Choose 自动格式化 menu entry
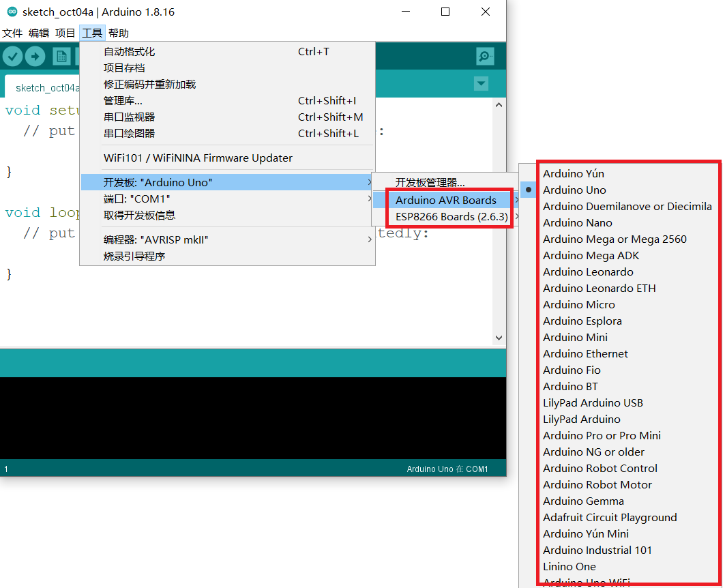725x588 pixels. coord(228,52)
